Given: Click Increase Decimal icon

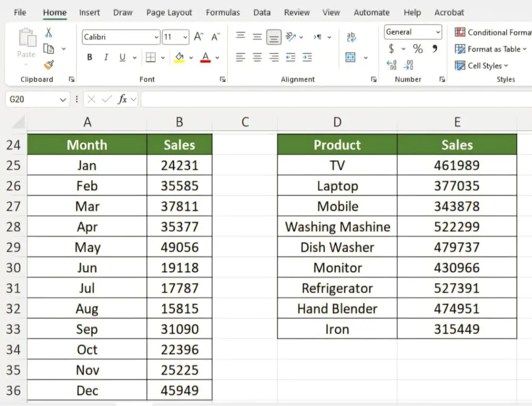Looking at the screenshot, I should coord(392,65).
